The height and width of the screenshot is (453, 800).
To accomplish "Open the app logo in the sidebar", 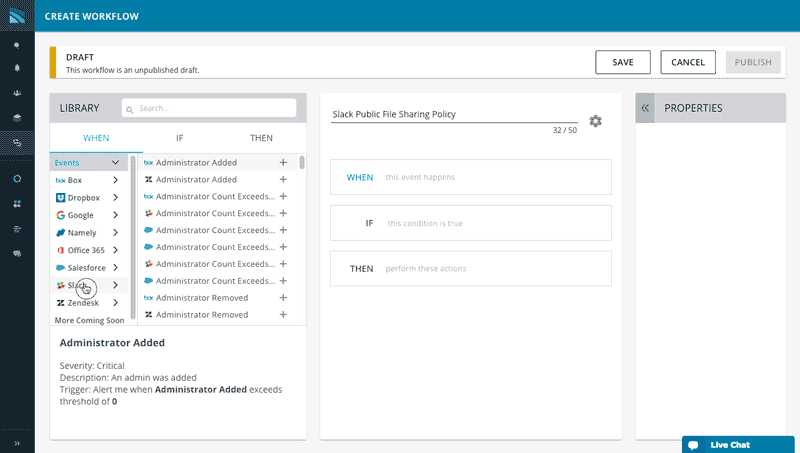I will coord(17,16).
